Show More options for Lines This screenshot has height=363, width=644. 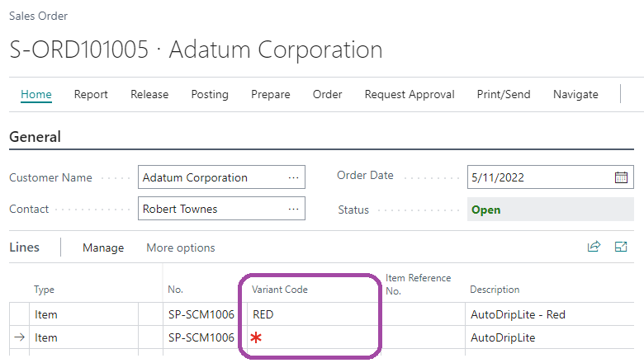181,247
